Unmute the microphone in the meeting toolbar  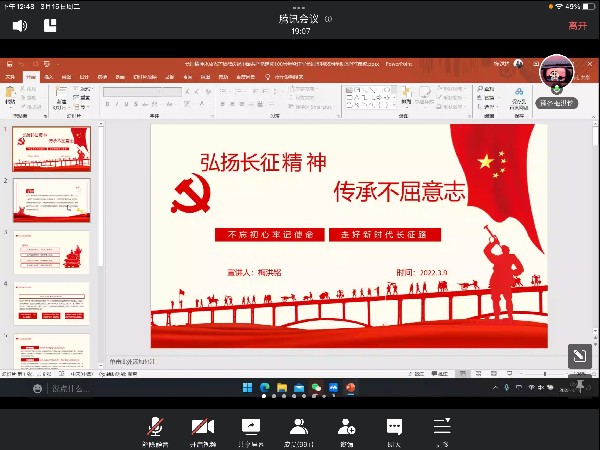click(x=155, y=426)
